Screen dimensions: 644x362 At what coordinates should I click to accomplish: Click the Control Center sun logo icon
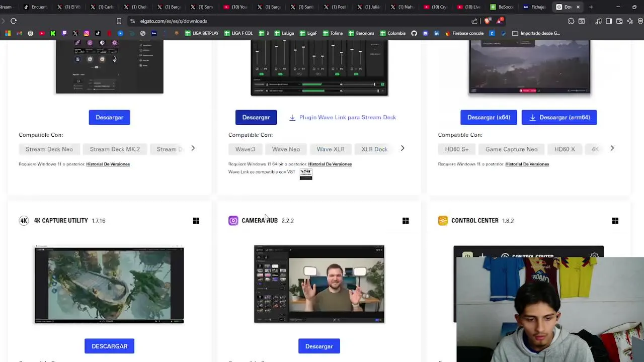pos(443,221)
